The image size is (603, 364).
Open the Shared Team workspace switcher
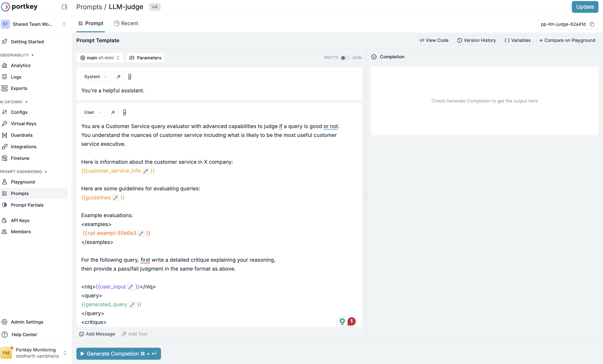click(34, 24)
